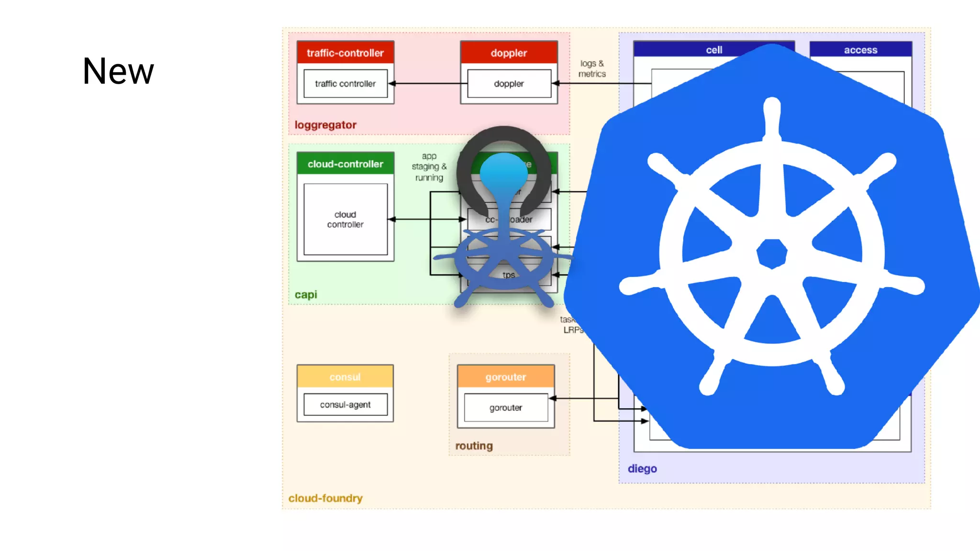
Task: Click the New slide title
Action: (118, 71)
